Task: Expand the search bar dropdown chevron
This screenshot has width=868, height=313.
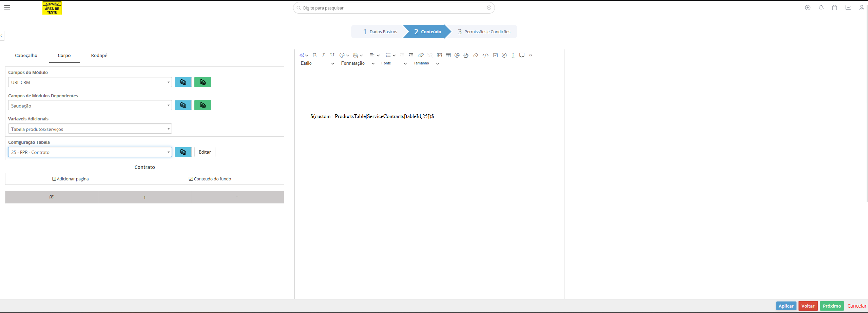Action: [489, 8]
